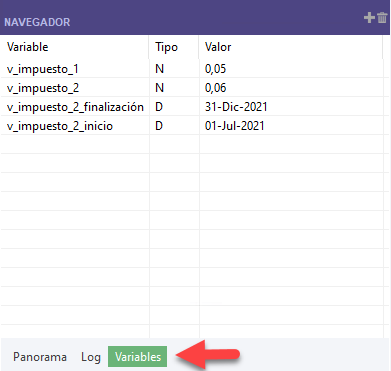Click the plus icon to add variable
Viewport: 391px width, 371px height.
(369, 18)
